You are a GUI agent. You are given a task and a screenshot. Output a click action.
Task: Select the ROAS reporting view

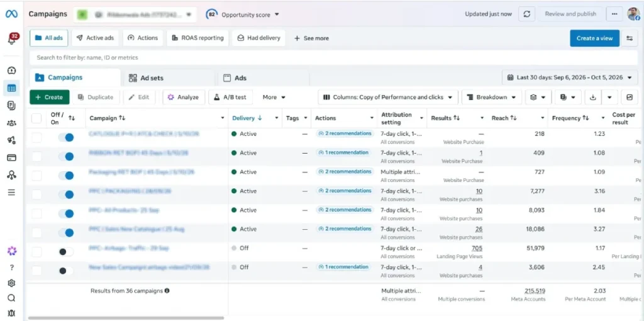click(x=197, y=38)
